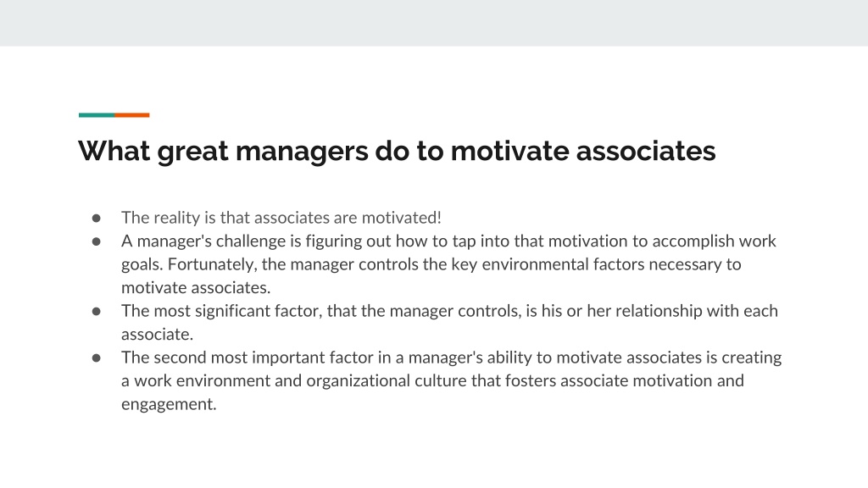This screenshot has width=868, height=488.
Task: Click the line 'The reality is that associates are motivated!'
Action: coord(281,218)
